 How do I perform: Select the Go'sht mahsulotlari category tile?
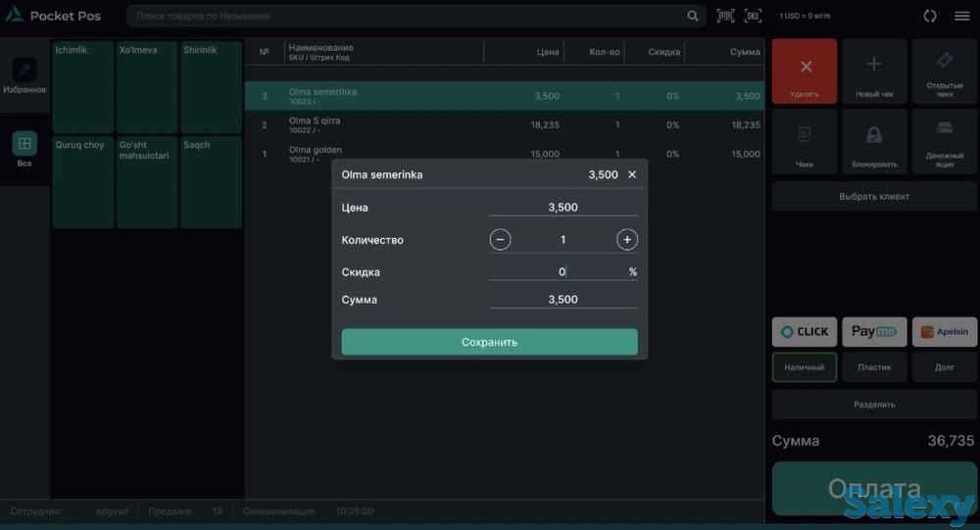pos(147,182)
